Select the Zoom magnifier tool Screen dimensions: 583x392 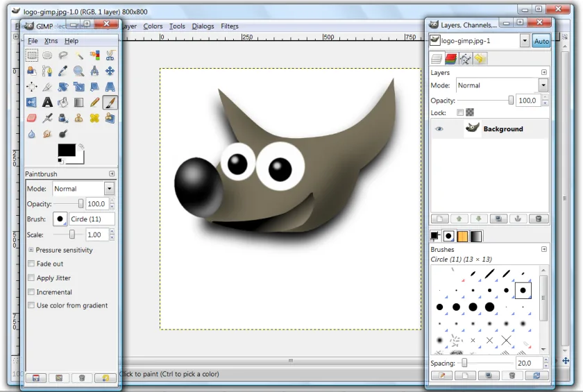(x=78, y=71)
